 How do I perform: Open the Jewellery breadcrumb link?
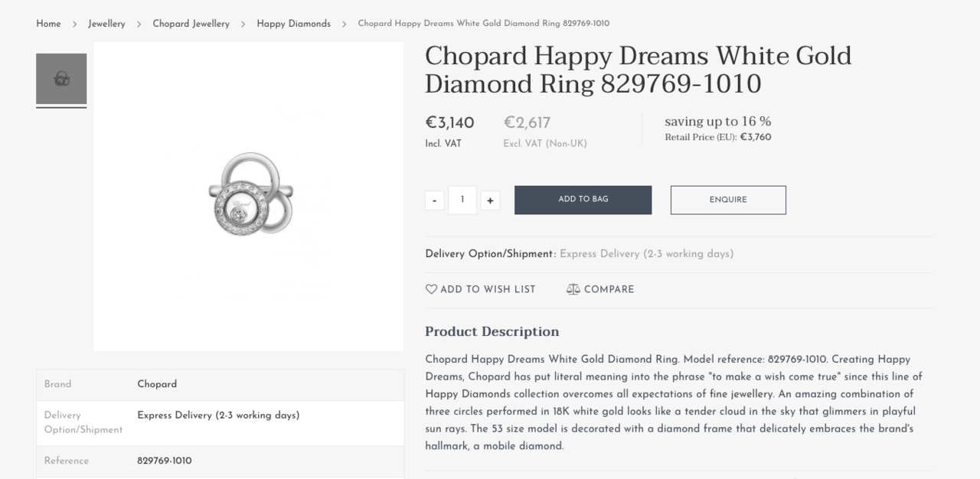click(106, 24)
